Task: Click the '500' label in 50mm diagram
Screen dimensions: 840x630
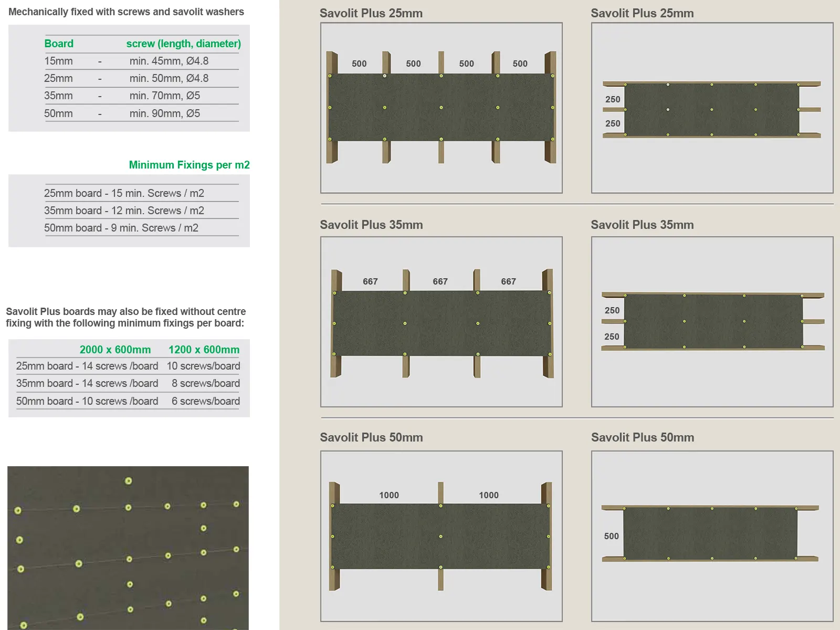Action: coord(611,536)
